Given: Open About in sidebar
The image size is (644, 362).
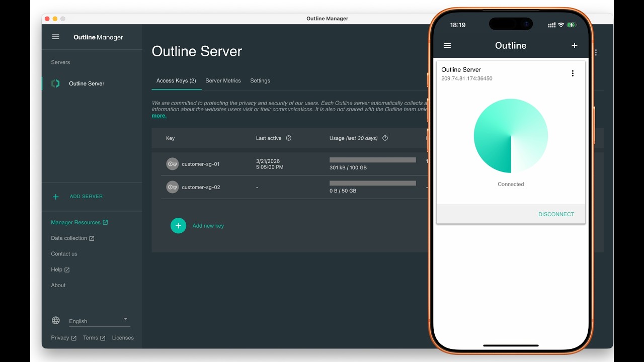Looking at the screenshot, I should [58, 285].
